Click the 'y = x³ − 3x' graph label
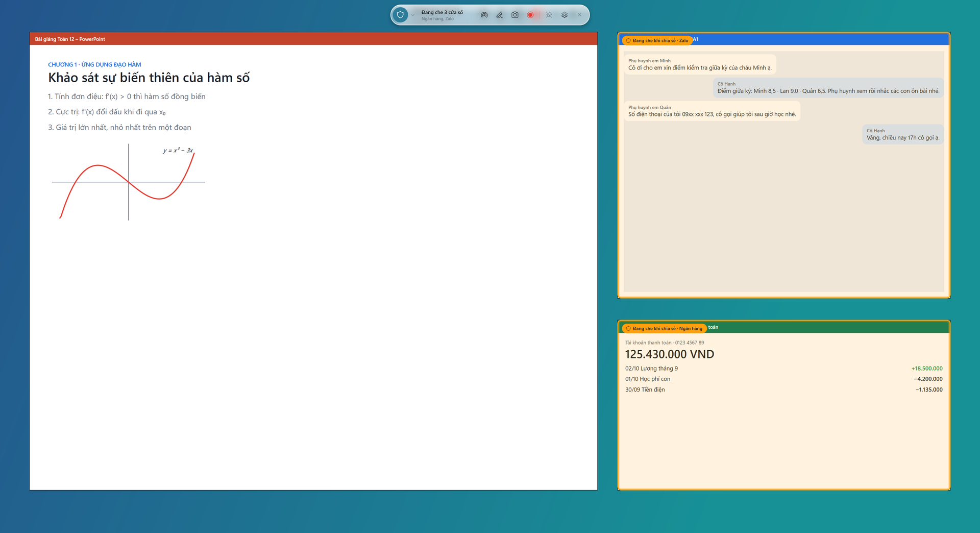The image size is (980, 533). [x=178, y=150]
